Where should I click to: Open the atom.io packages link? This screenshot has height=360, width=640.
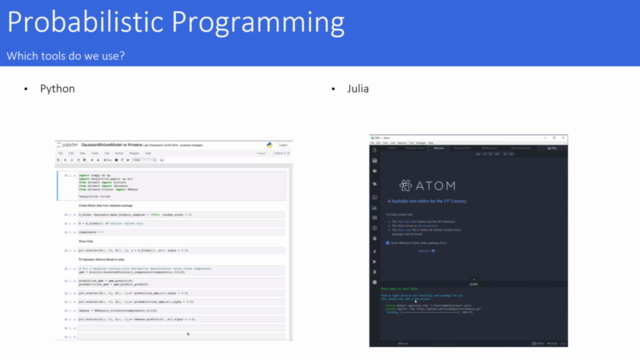[404, 230]
